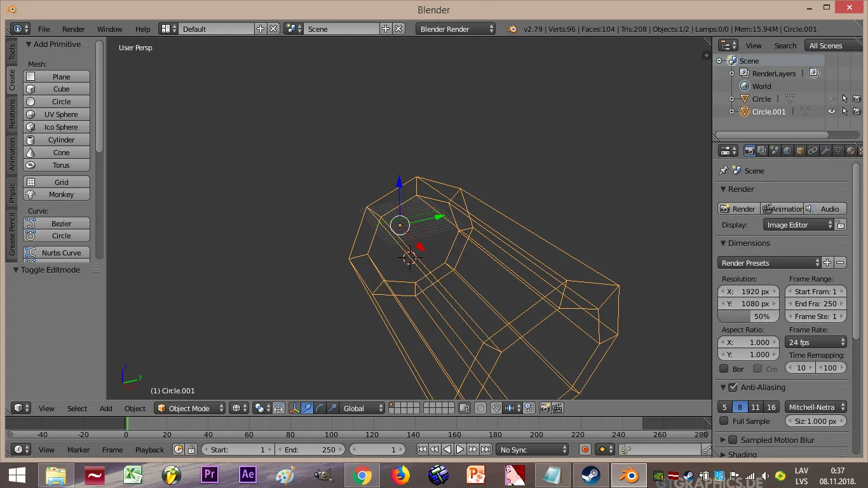Viewport: 868px width, 488px height.
Task: Enable the Full Sample checkbox
Action: [724, 421]
